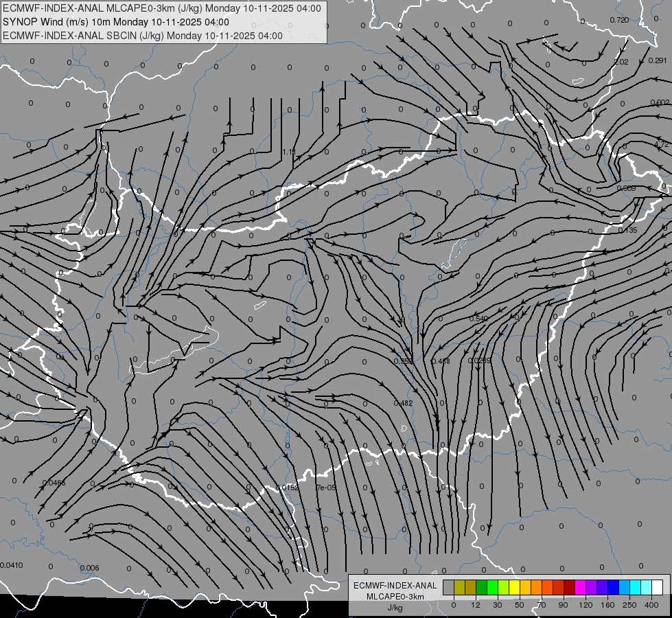Select the 70 tick label in the legend
The image size is (672, 618).
click(542, 605)
